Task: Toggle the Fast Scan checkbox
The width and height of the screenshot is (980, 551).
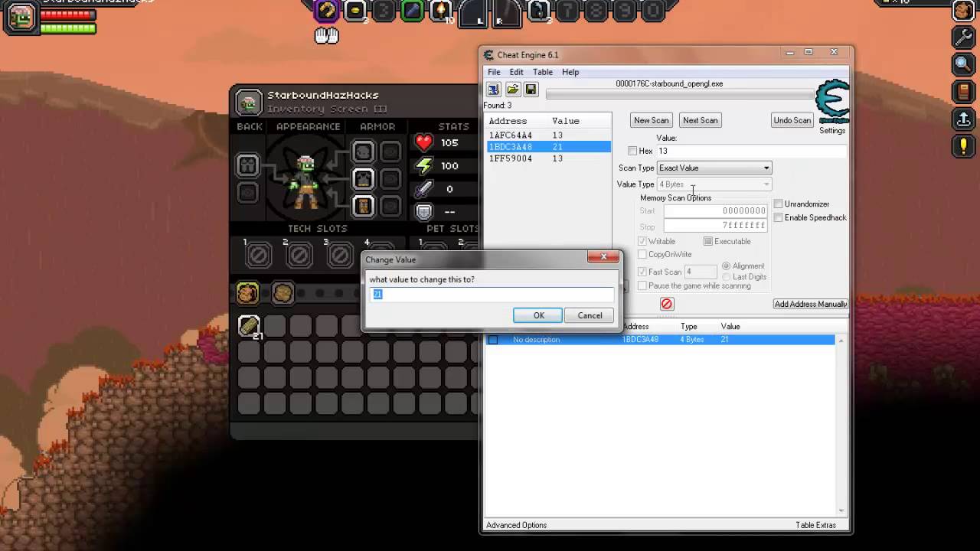Action: click(642, 272)
